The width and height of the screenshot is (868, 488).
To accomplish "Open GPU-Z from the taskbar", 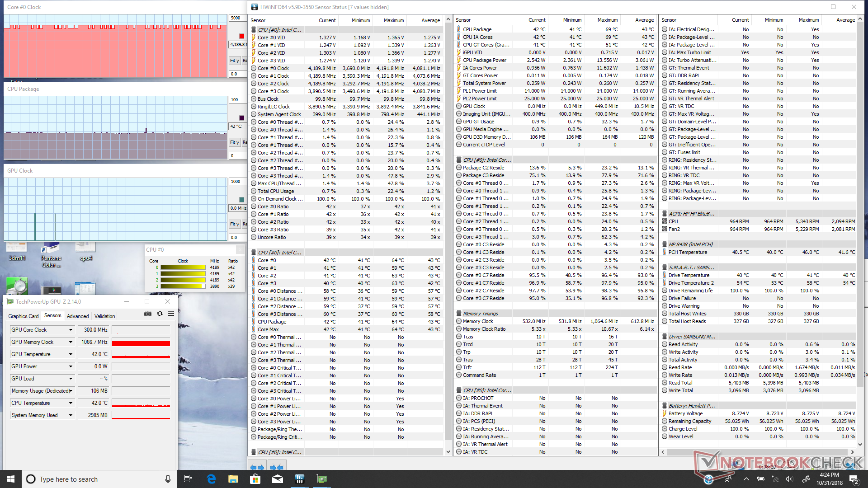I will coord(321,479).
